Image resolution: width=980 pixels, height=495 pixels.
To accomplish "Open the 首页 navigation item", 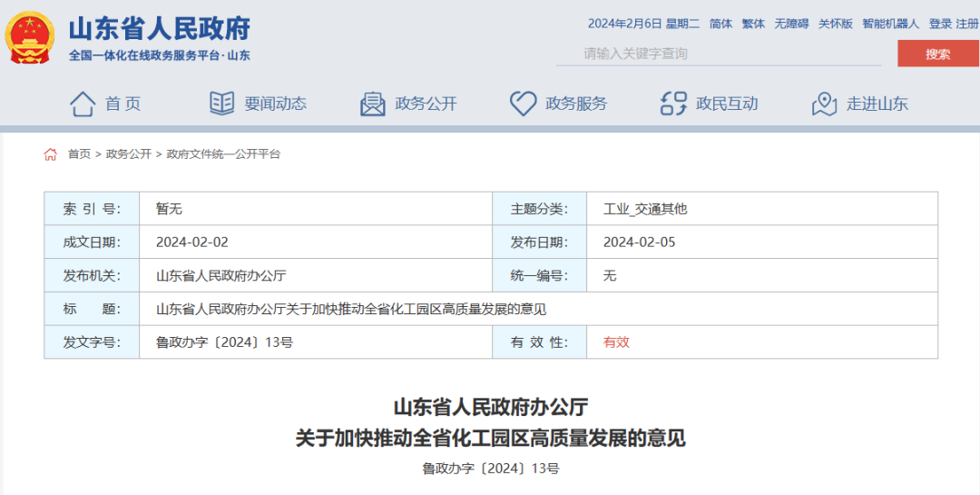I will click(123, 104).
